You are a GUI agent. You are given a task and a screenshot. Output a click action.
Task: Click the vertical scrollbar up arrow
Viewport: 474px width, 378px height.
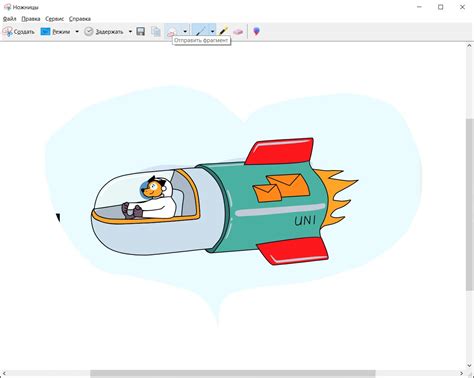coord(469,46)
